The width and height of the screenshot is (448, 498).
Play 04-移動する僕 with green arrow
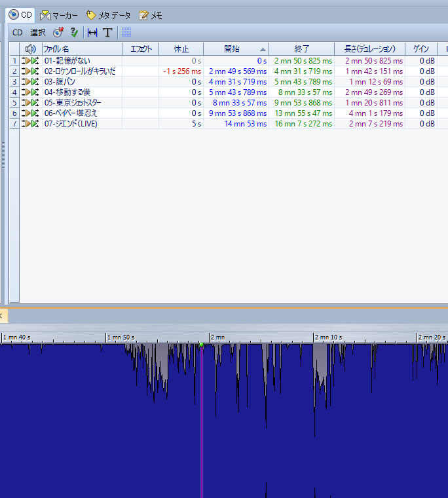[35, 92]
